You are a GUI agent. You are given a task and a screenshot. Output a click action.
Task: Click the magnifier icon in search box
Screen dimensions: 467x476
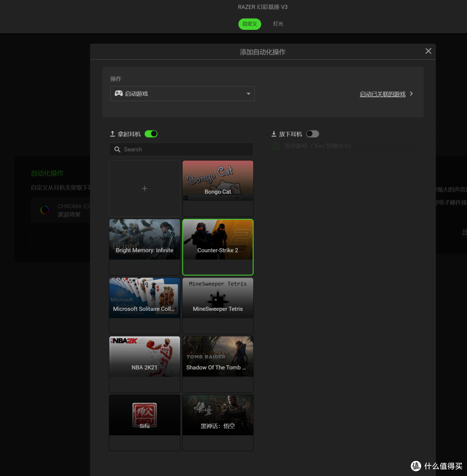[117, 149]
